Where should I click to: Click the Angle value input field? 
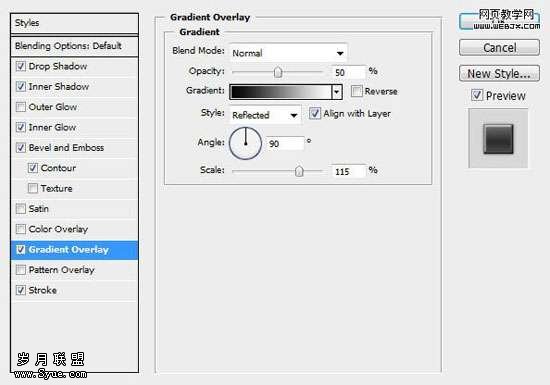[284, 143]
